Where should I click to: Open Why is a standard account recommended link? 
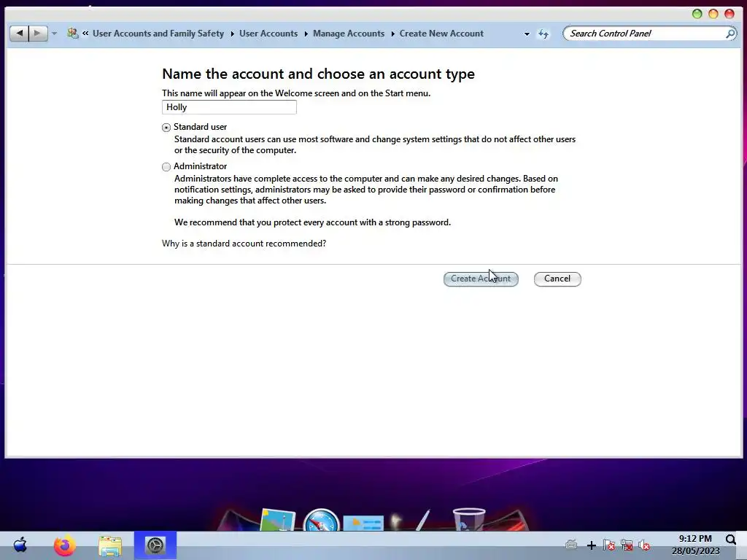[244, 244]
